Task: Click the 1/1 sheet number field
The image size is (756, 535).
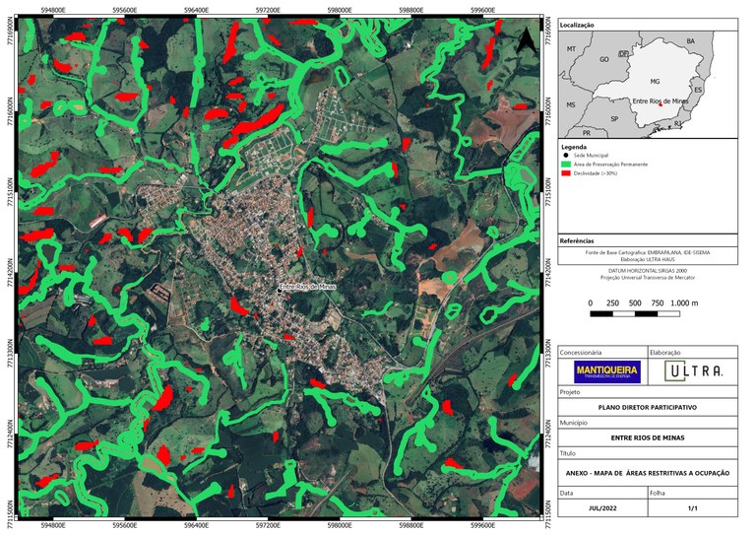Action: 692,507
